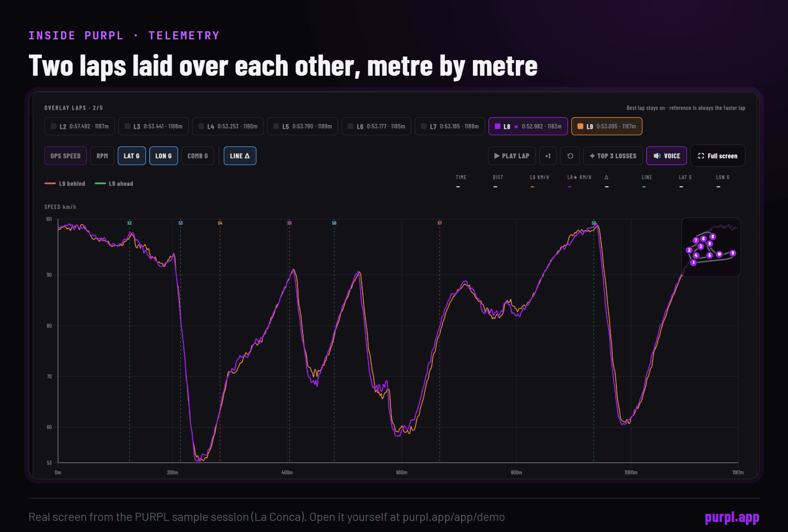
Task: Enable lap L7 0:53.165 overlay checkbox
Action: [424, 126]
